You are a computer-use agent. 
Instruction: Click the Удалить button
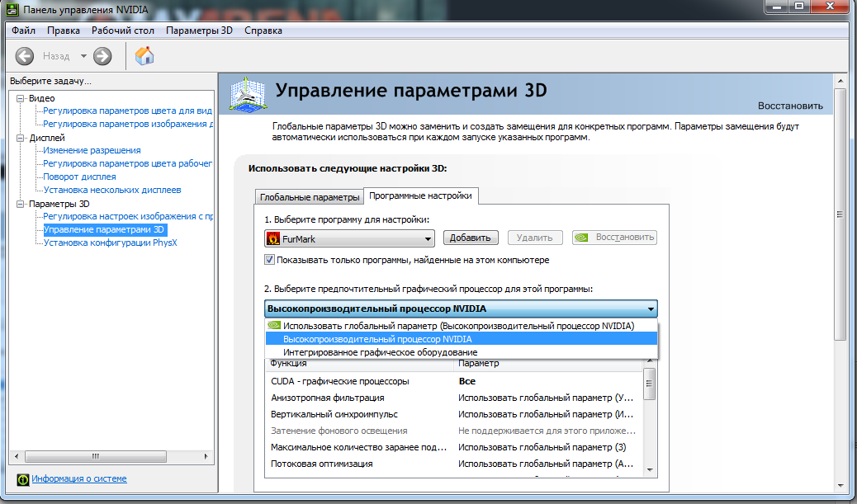point(534,238)
